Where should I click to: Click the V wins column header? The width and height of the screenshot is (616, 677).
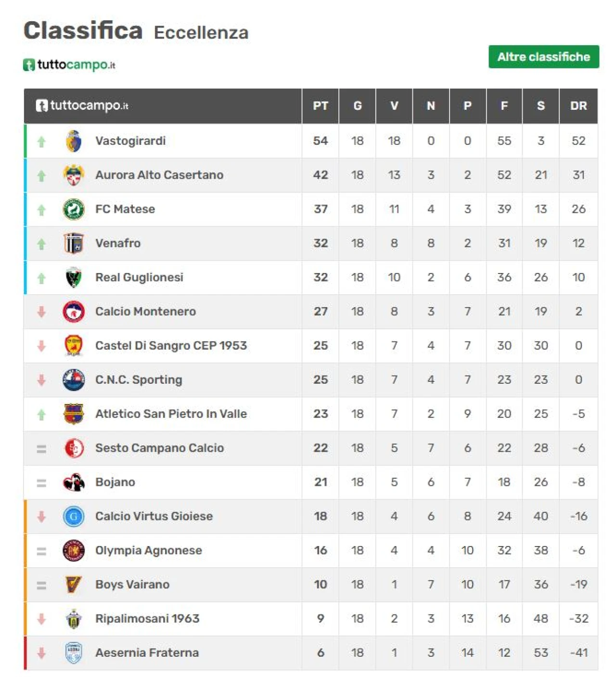click(394, 106)
